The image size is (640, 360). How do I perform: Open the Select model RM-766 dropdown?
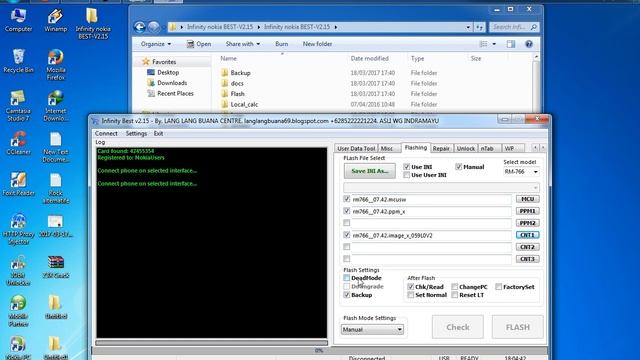[x=521, y=172]
